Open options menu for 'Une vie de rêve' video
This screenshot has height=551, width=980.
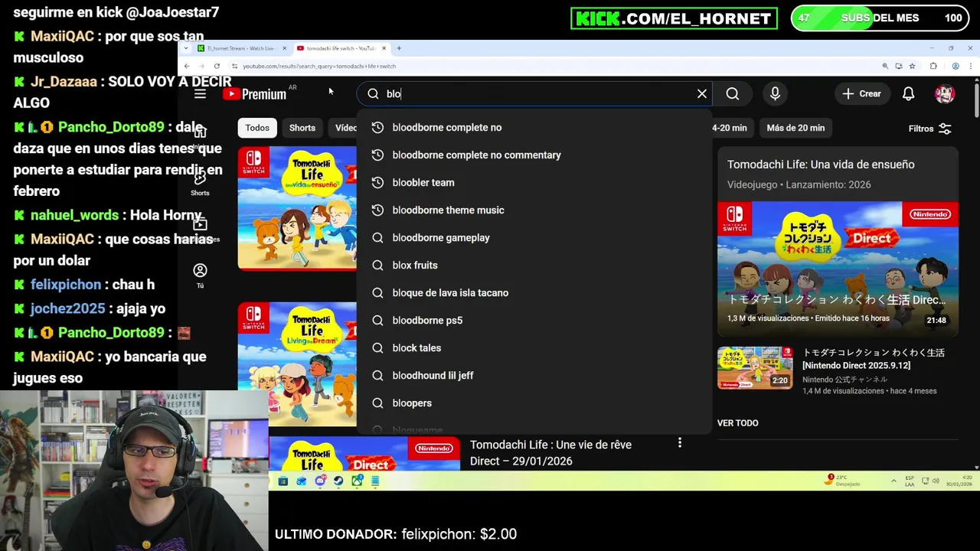[680, 443]
